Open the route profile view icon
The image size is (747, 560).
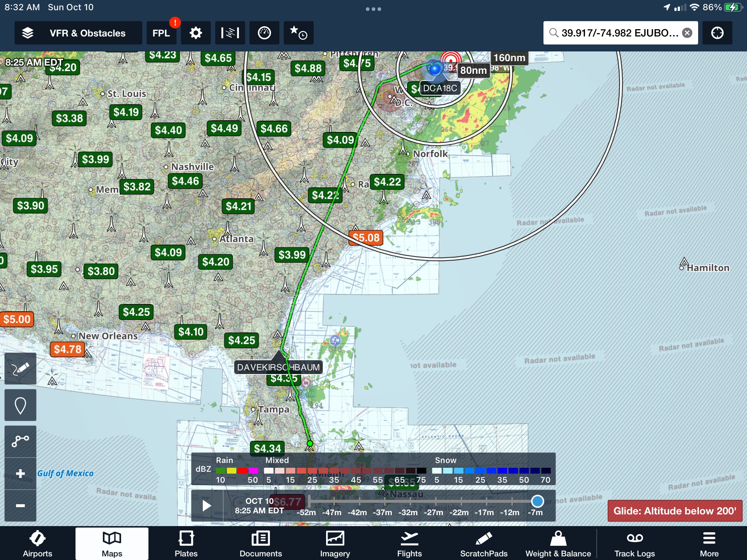click(x=230, y=33)
